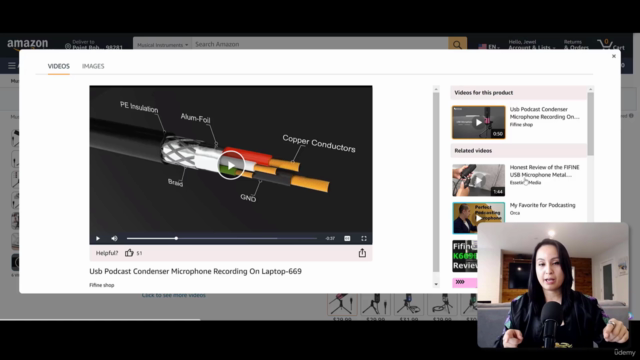The image size is (640, 360).
Task: Click the small play icon in control bar
Action: 98,238
